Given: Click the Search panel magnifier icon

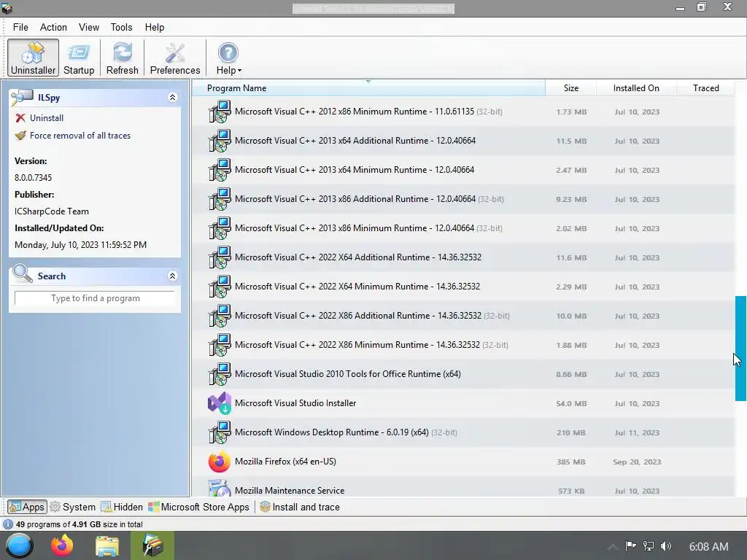Looking at the screenshot, I should [x=22, y=274].
